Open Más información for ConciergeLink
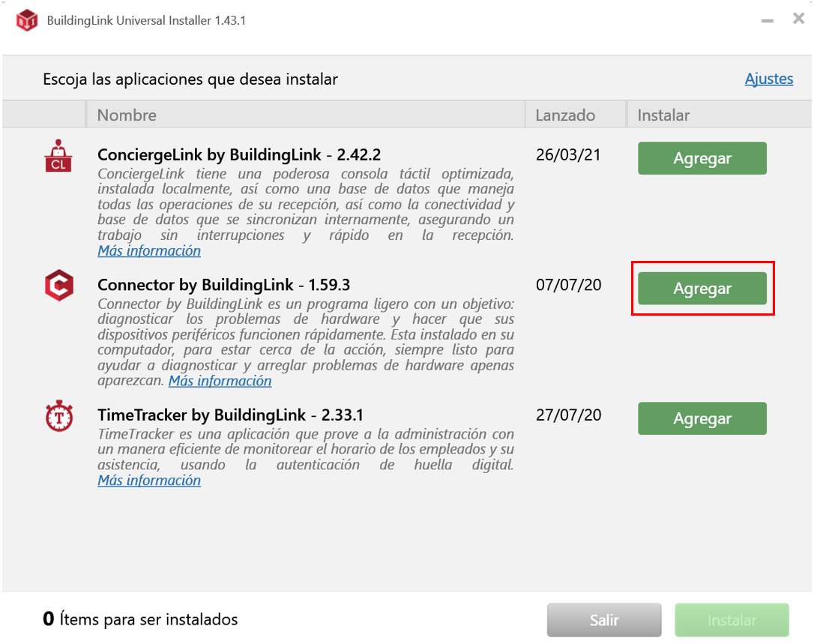814x644 pixels. click(x=149, y=251)
